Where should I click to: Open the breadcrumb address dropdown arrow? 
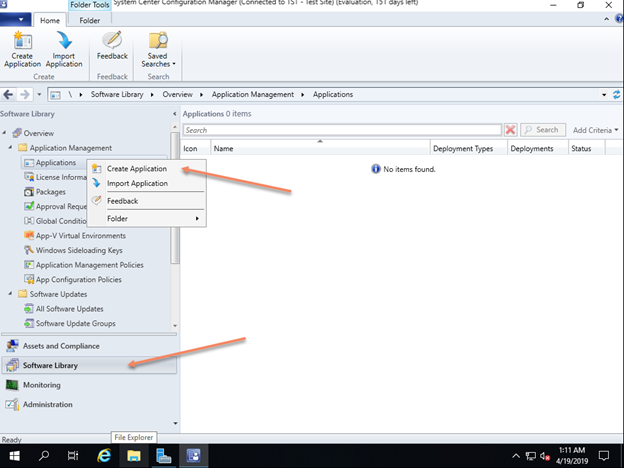604,95
